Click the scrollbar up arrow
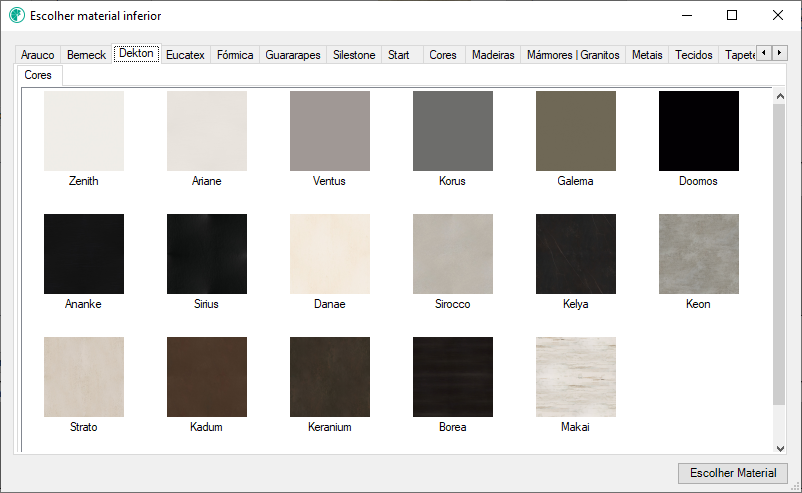802x493 pixels. (x=779, y=96)
